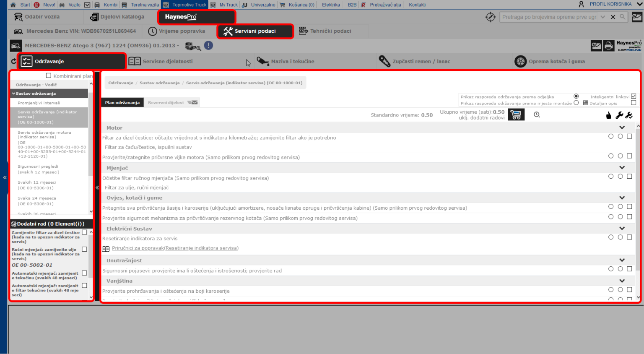644x354 pixels.
Task: Collapse the Unutrašnjost section chevron
Action: [622, 260]
